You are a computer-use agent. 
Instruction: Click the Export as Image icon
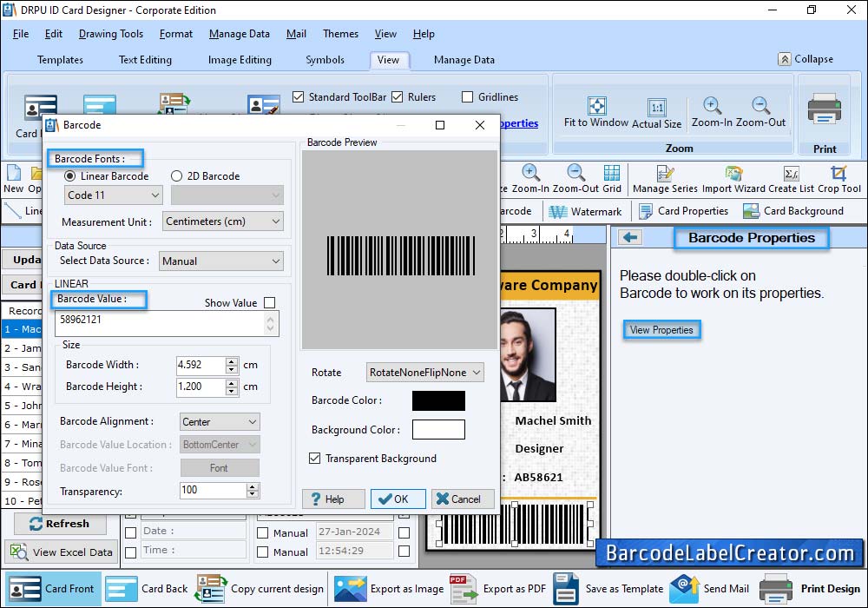tap(350, 589)
